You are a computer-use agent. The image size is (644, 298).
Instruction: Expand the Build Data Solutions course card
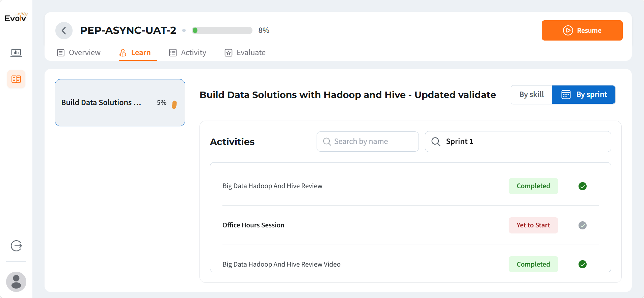120,103
